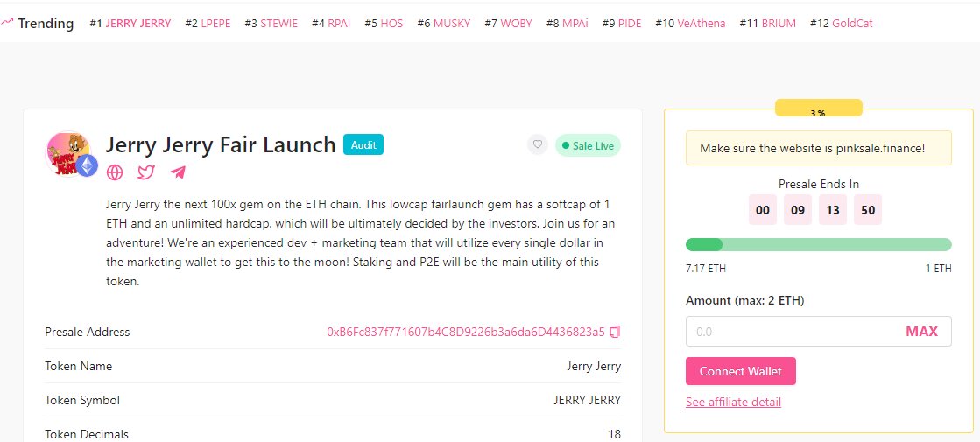
Task: Click the Sale Live status badge
Action: tap(588, 145)
